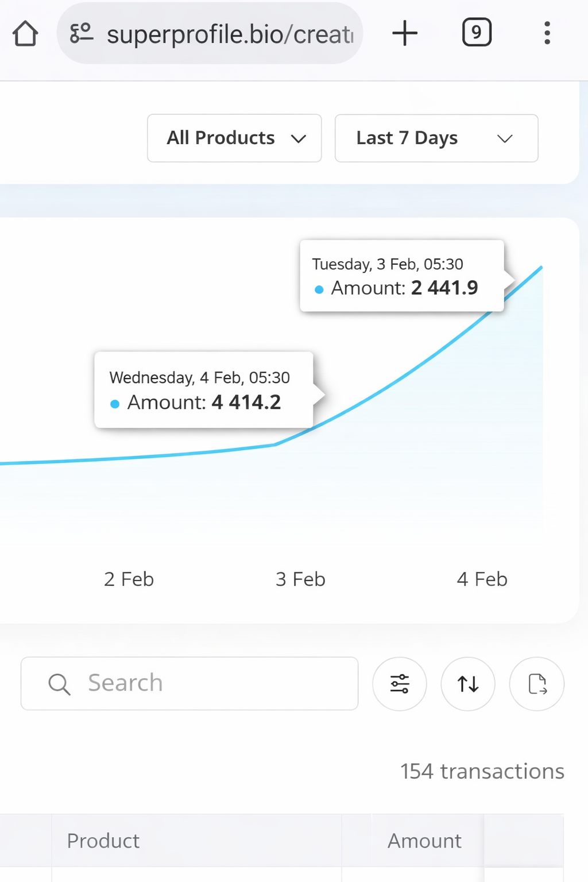Click the search magnifier icon
This screenshot has width=588, height=882.
tap(59, 684)
